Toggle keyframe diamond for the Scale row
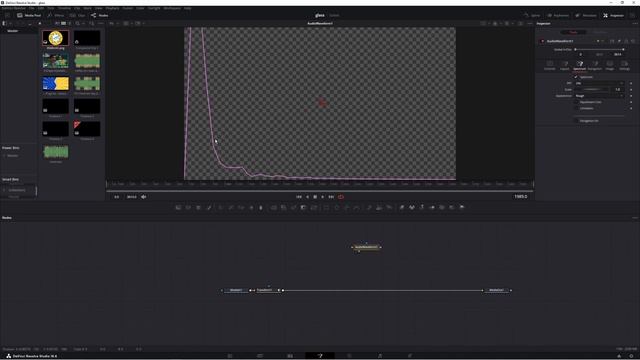 631,89
